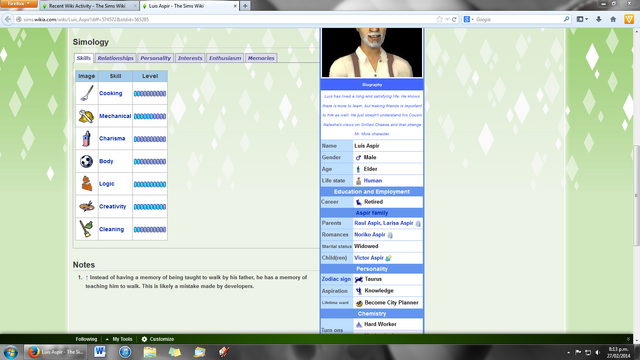Show hidden system tray icons arrow

pos(569,352)
